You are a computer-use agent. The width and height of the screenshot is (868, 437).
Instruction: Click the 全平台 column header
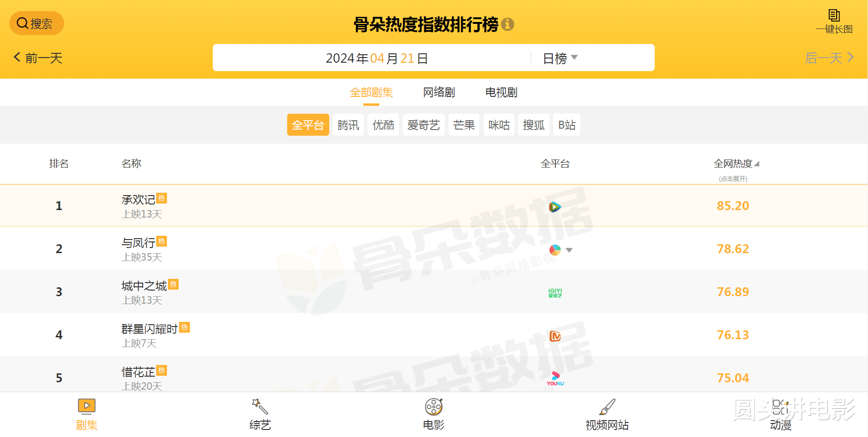tap(555, 164)
